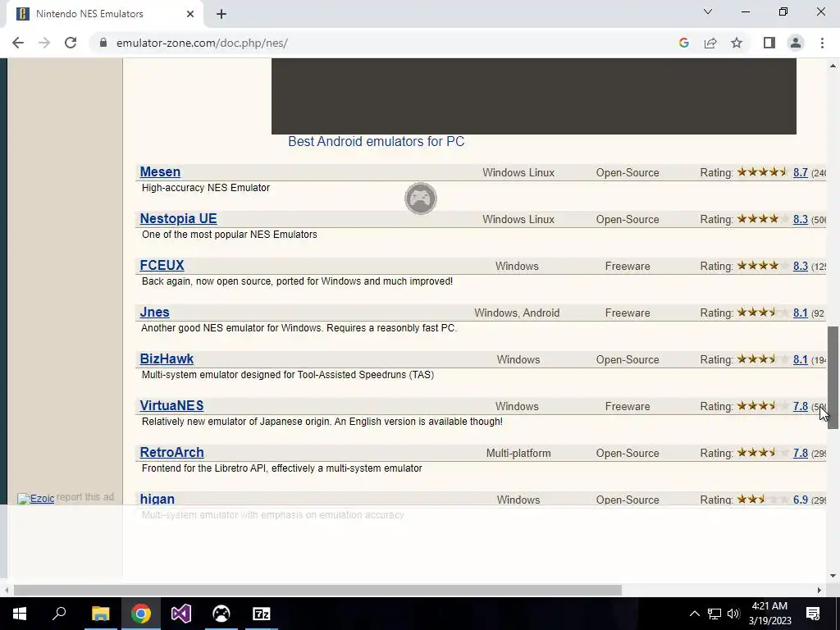This screenshot has height=630, width=840.
Task: Click FCEUX's rating stars
Action: pyautogui.click(x=763, y=265)
